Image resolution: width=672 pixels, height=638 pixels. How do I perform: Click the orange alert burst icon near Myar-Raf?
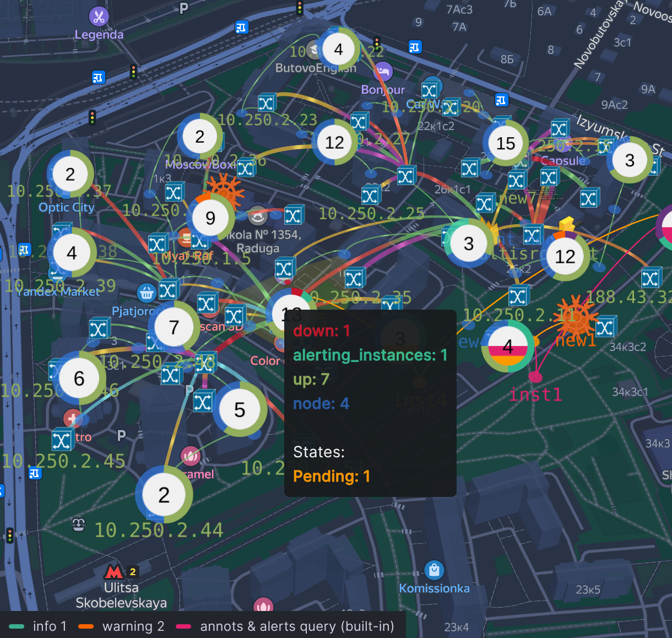[x=225, y=192]
